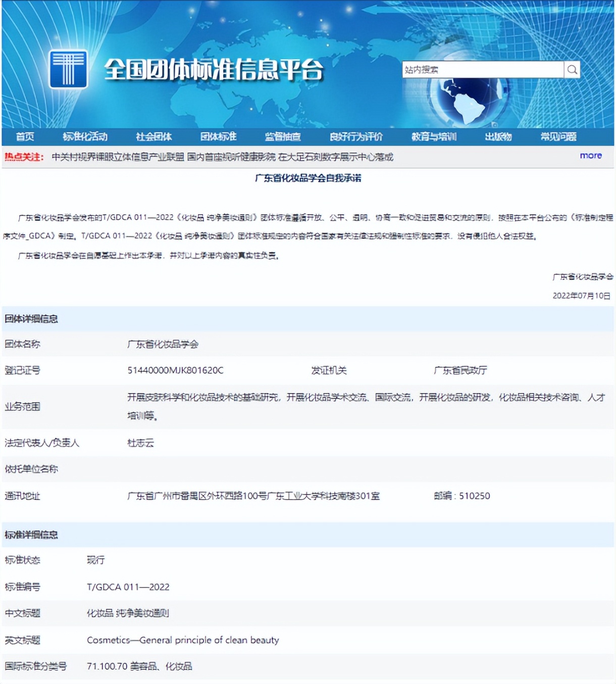The image size is (616, 684).
Task: Click the signature 广东省化妆品学会 above the date
Action: point(583,277)
